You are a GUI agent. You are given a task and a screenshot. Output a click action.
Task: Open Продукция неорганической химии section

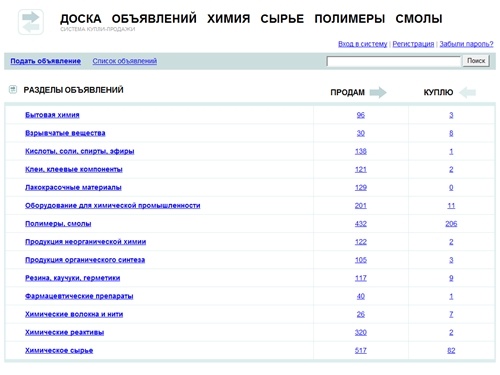tap(86, 242)
